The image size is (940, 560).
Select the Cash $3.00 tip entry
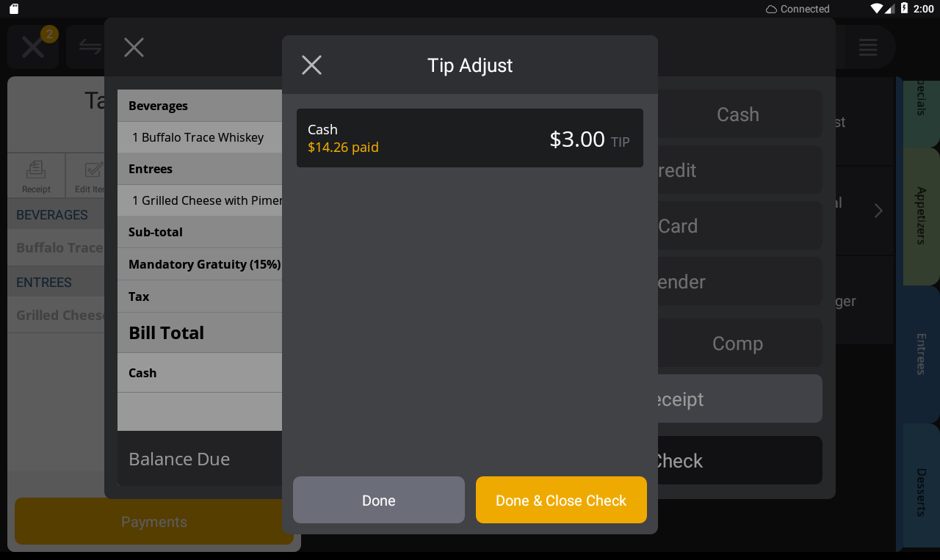(470, 138)
